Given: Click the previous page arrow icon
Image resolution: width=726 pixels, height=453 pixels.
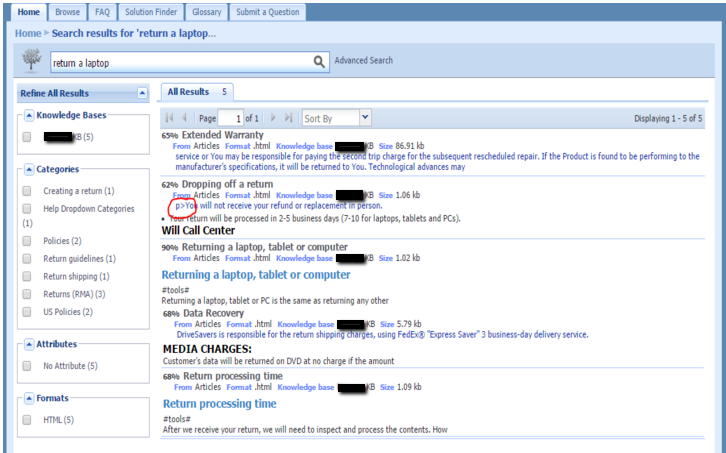Looking at the screenshot, I should click(185, 118).
